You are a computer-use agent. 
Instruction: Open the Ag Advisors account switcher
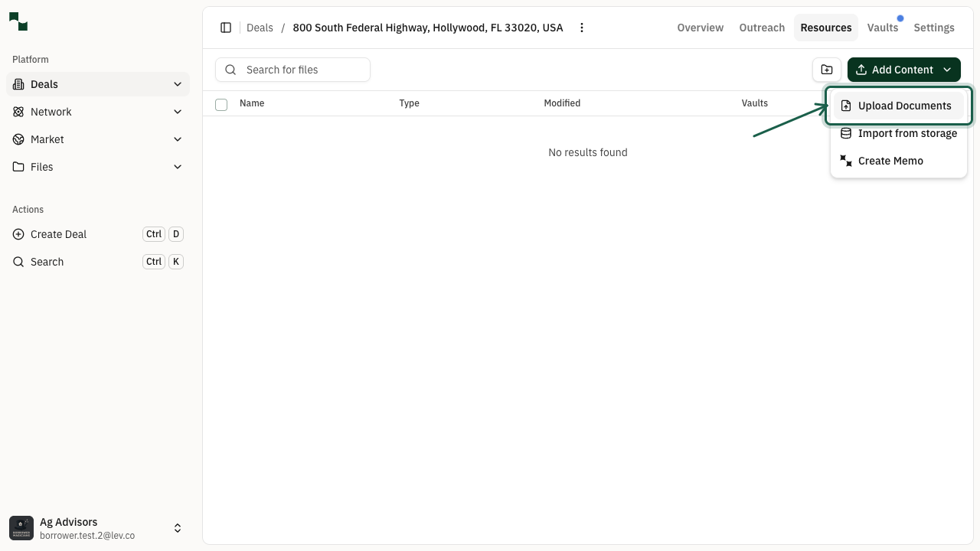(x=177, y=527)
